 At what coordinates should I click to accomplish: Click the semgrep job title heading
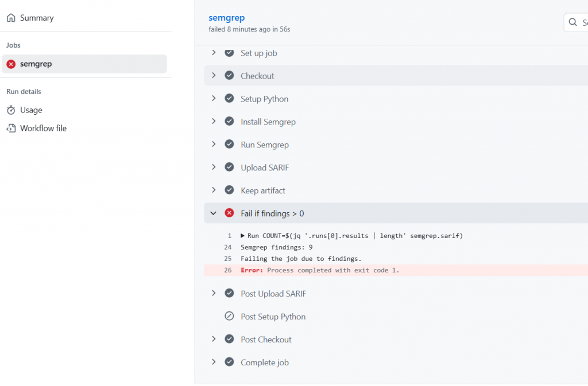(226, 18)
